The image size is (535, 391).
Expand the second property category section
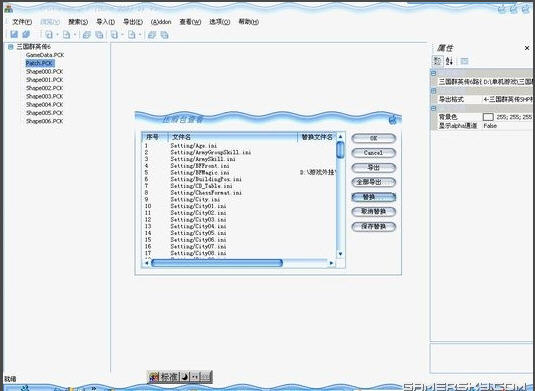(x=433, y=91)
